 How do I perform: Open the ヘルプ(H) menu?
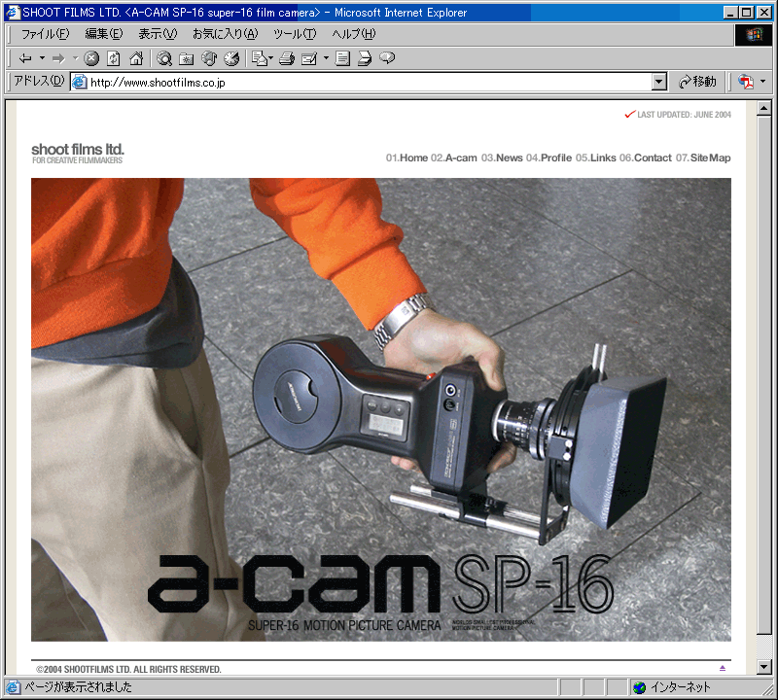pos(354,34)
